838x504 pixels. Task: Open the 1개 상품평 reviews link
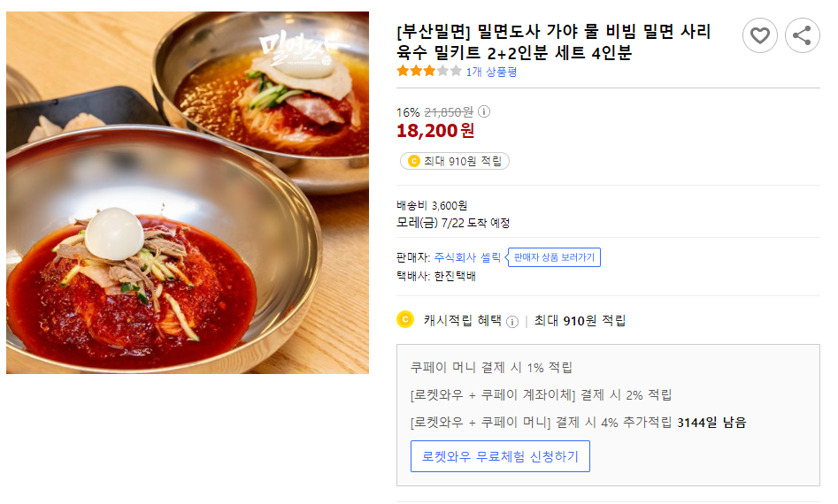point(491,72)
